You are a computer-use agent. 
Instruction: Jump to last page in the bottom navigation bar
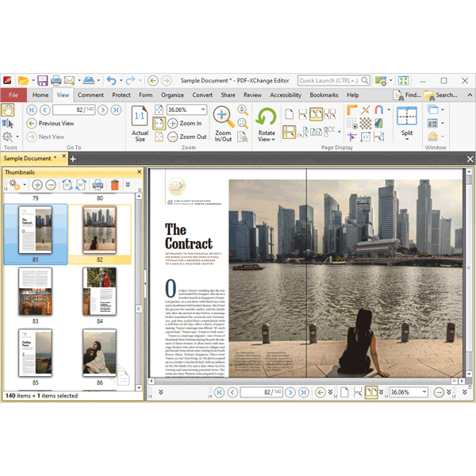pos(303,392)
